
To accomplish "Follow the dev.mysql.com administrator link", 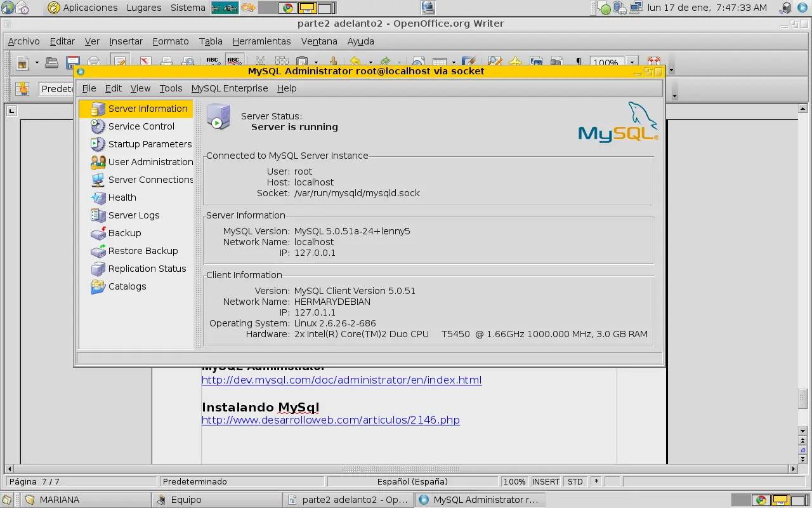I will 342,380.
